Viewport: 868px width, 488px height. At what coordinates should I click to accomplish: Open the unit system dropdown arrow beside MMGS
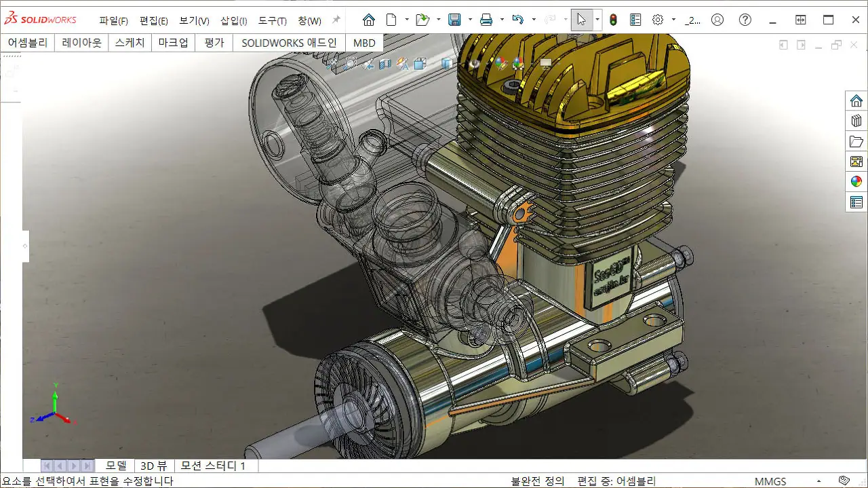pos(819,481)
